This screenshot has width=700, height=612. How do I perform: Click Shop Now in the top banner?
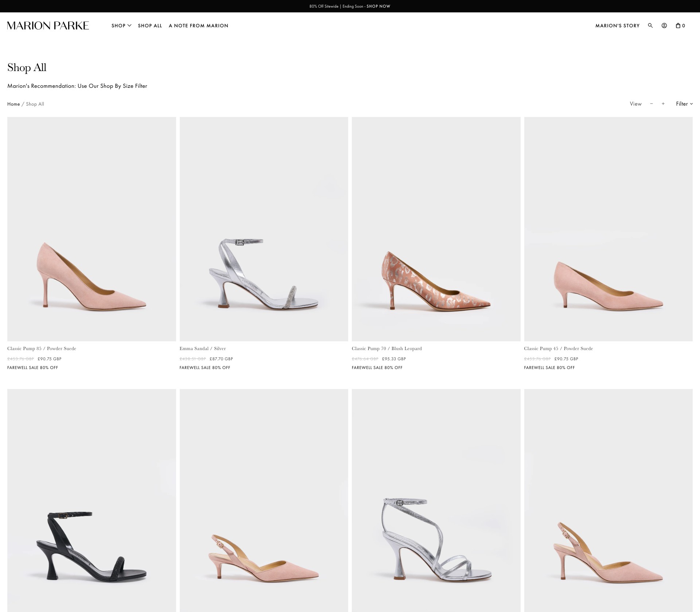click(378, 6)
